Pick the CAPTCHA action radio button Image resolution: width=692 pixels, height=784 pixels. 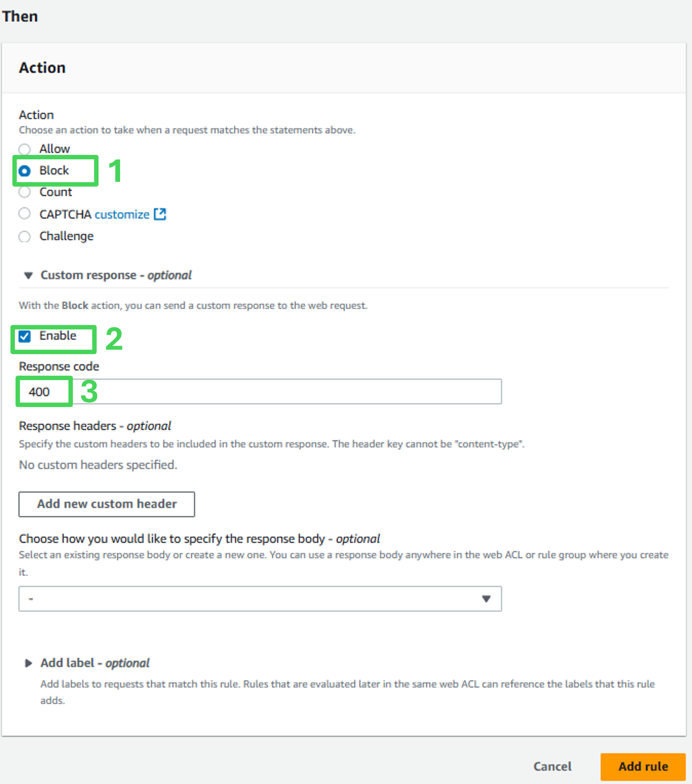pyautogui.click(x=24, y=214)
